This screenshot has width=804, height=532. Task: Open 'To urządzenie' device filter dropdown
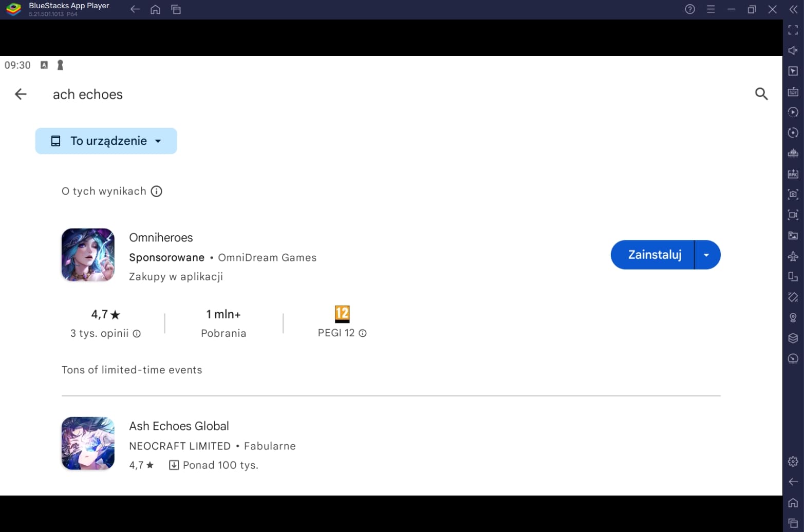106,141
